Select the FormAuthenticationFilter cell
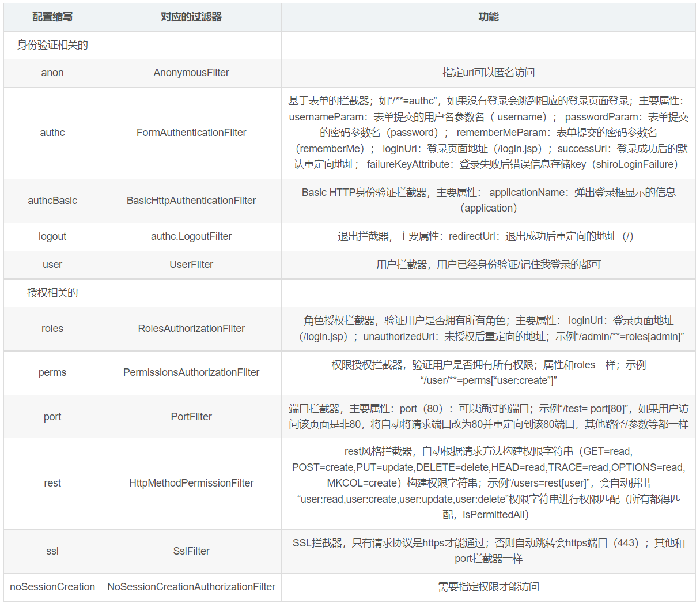Screen dimensions: 700x607 191,133
